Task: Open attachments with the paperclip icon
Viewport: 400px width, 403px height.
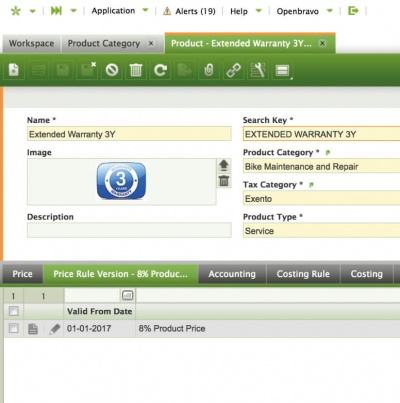Action: [209, 70]
